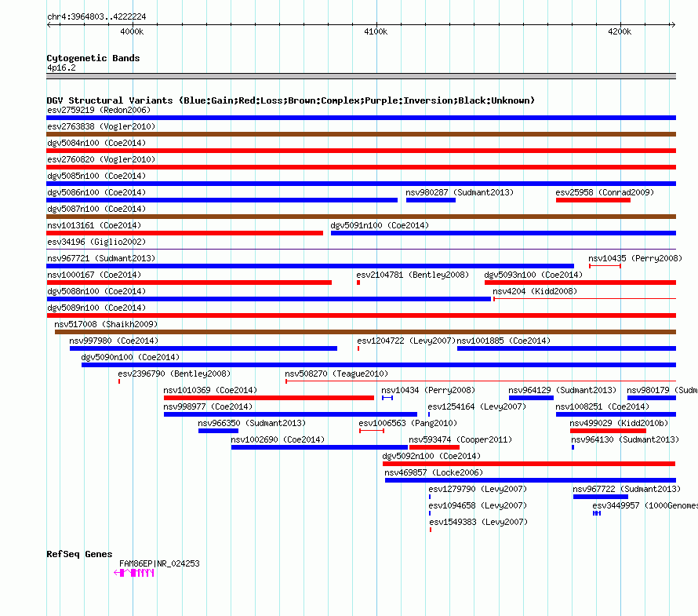Open the nsv964129 (Sudmant2013) label

point(562,390)
